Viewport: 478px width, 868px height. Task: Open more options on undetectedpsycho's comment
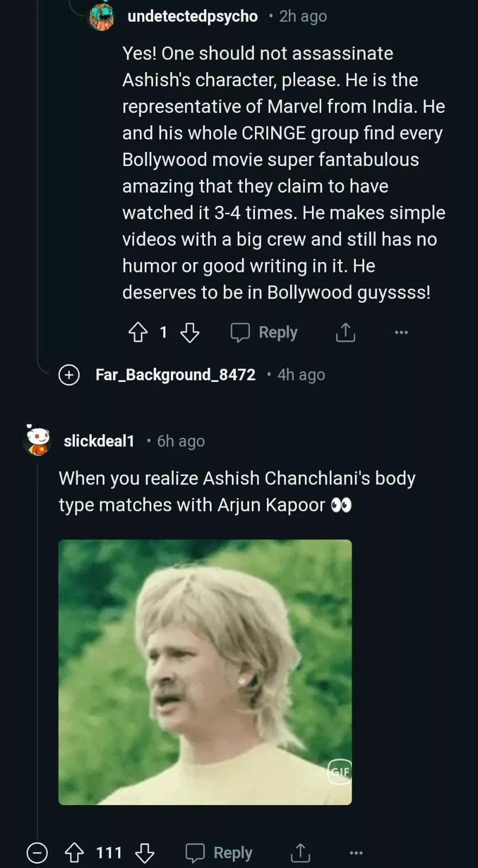coord(401,332)
